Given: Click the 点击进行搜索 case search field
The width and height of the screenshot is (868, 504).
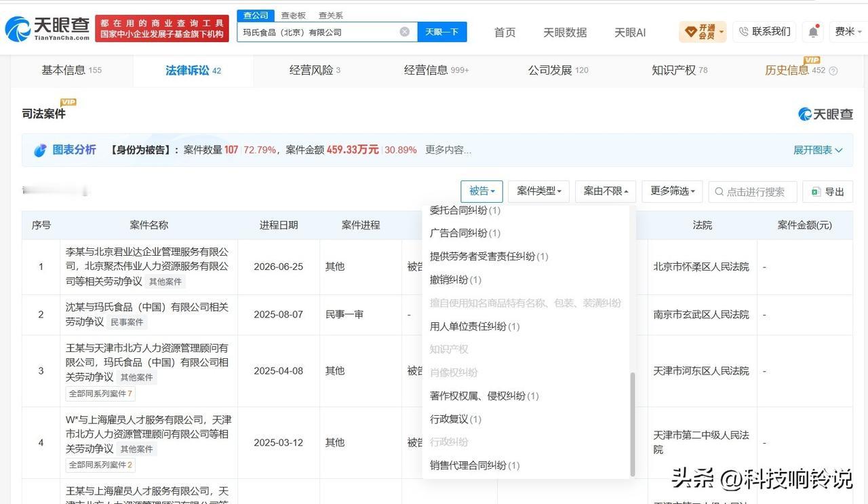Looking at the screenshot, I should [753, 192].
